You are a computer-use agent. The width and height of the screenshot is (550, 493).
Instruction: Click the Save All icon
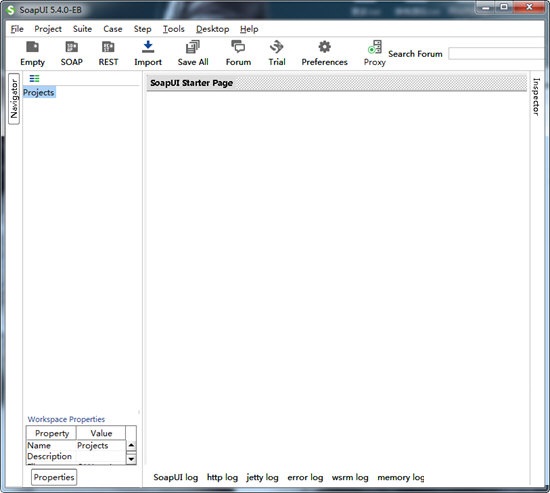[193, 47]
